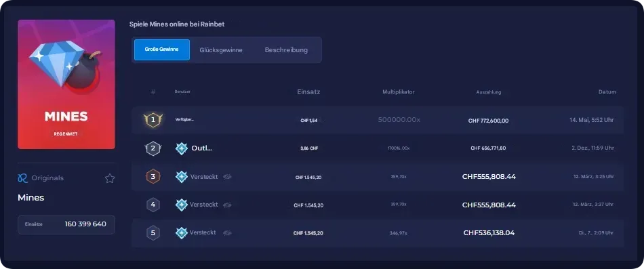Switch to the Glücksgewinne tab
The image size is (644, 269).
pyautogui.click(x=221, y=50)
